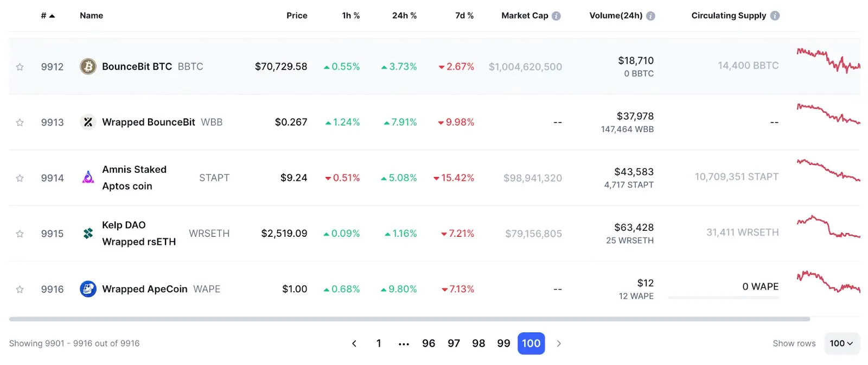
Task: Click the Wrapped ApeCoin logo
Action: coord(88,289)
